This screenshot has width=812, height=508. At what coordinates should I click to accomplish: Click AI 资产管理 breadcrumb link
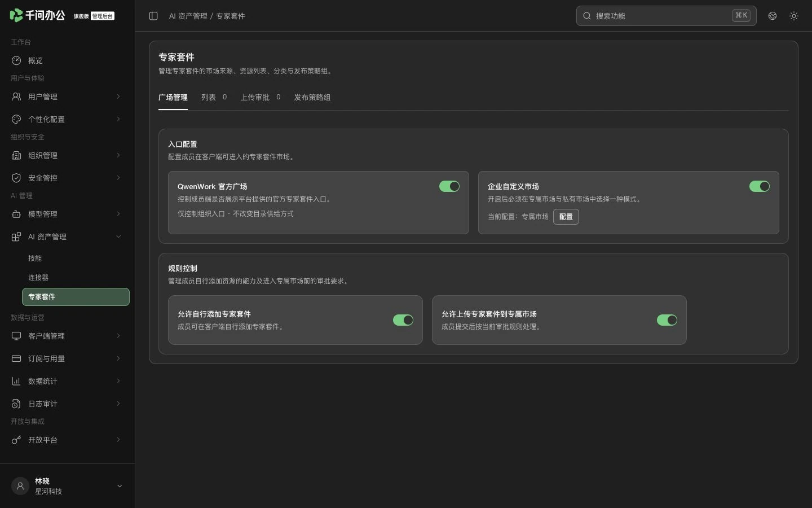click(x=188, y=16)
